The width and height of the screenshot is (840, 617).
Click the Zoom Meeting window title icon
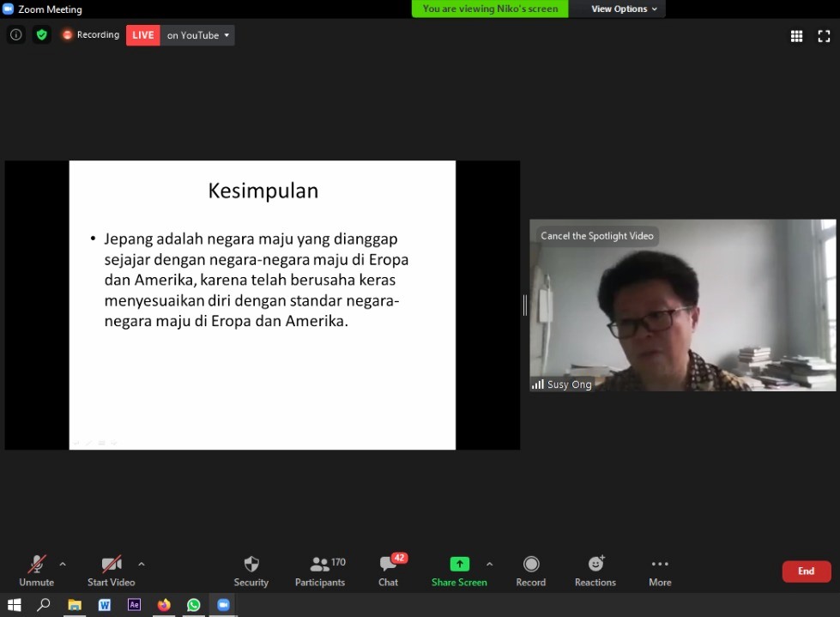(x=8, y=9)
